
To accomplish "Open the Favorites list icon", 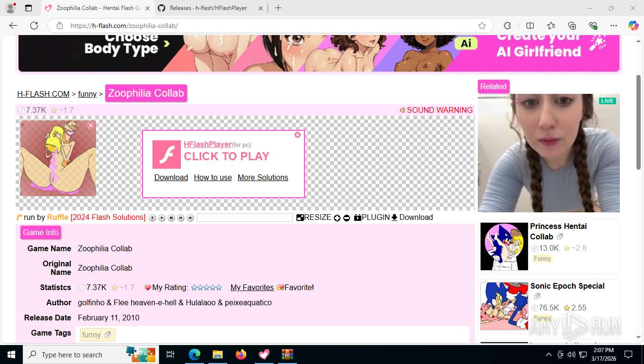I will (551, 26).
